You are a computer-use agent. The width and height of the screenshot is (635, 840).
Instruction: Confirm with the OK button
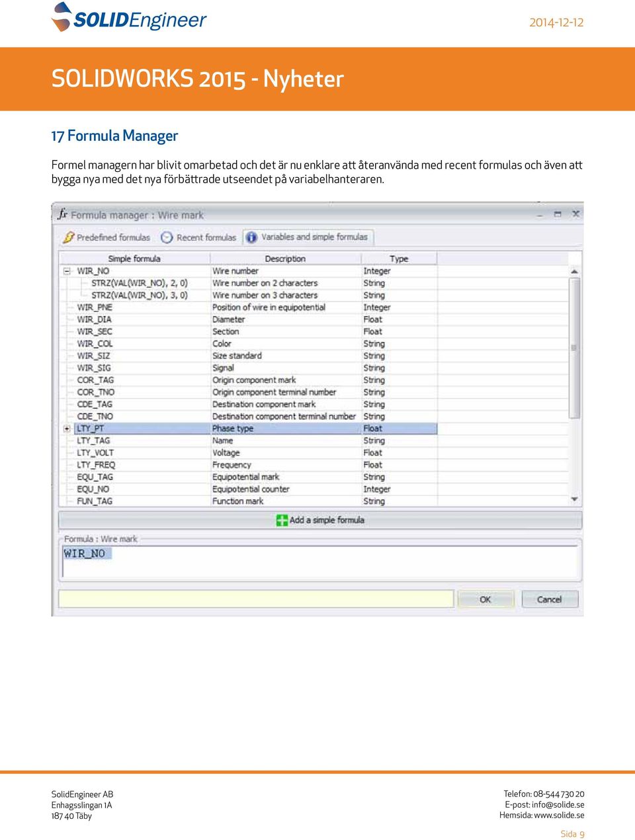coord(486,599)
